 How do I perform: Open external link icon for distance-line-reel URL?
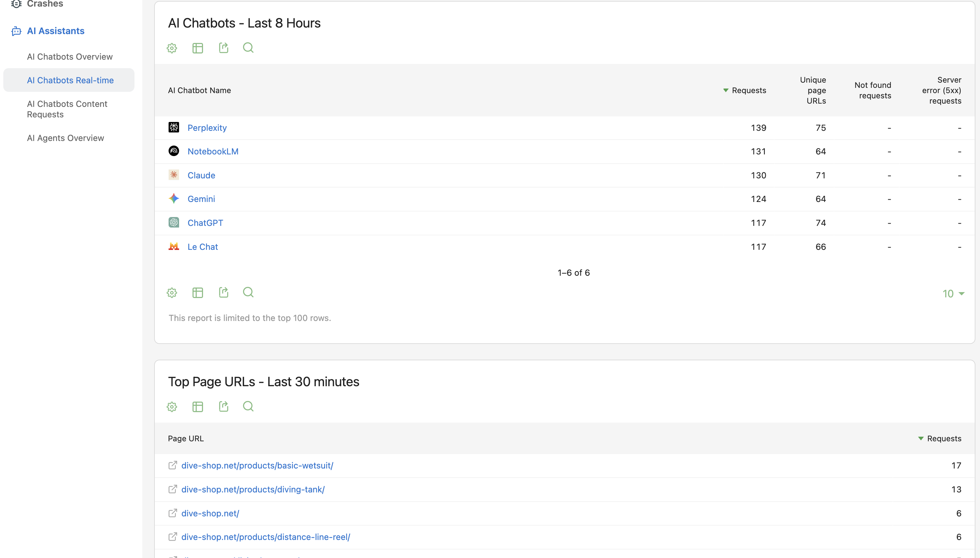coord(173,537)
